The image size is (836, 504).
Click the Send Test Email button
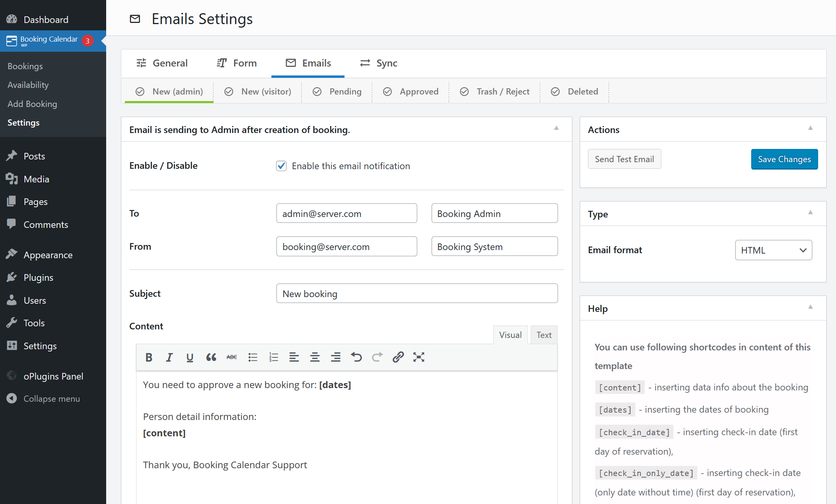coord(624,159)
